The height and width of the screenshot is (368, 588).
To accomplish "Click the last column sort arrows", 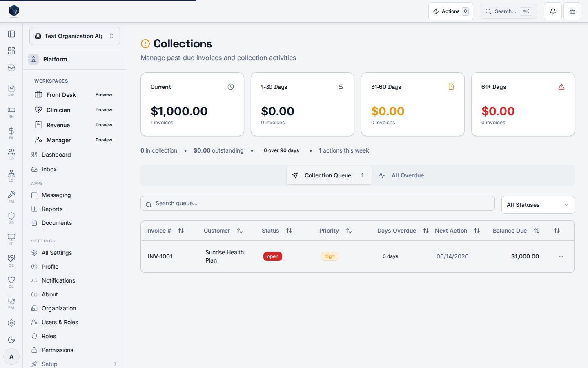I will [x=557, y=231].
